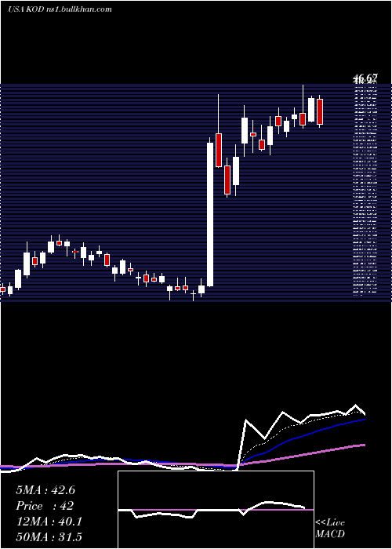Click the Price : 42 reading

[x=45, y=506]
